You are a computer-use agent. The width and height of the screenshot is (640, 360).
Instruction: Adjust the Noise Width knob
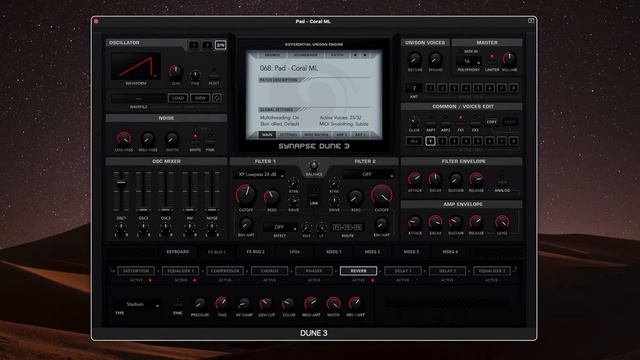[172, 139]
